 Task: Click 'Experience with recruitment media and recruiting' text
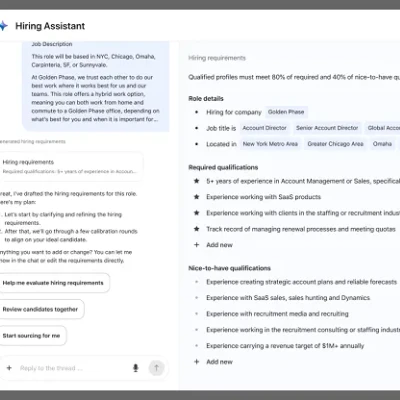click(277, 314)
